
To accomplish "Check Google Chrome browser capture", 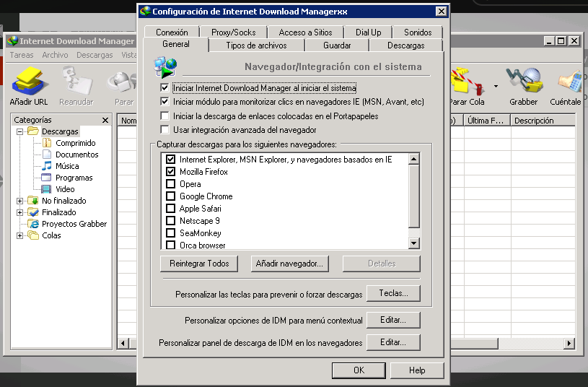I will (x=170, y=196).
